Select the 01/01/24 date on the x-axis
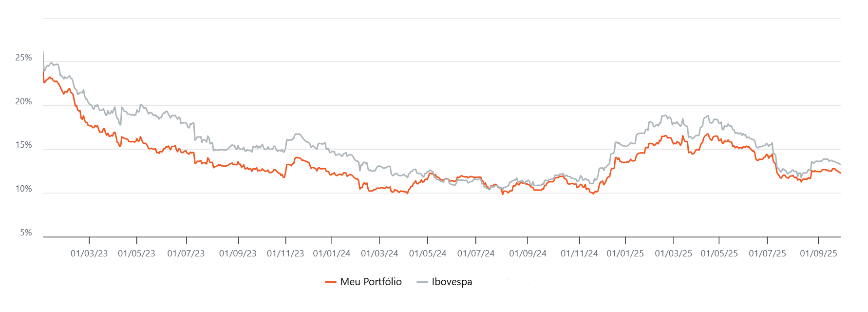This screenshot has width=868, height=312. pyautogui.click(x=332, y=253)
